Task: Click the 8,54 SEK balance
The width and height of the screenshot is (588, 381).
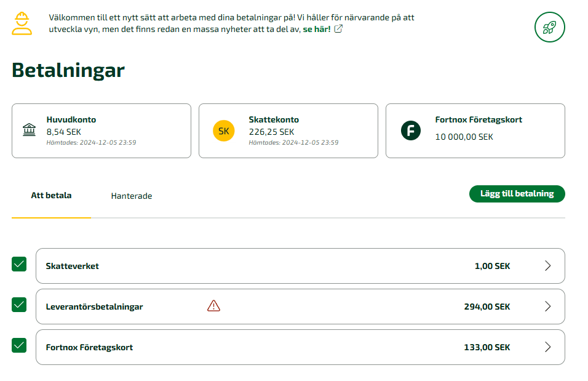Action: 64,132
